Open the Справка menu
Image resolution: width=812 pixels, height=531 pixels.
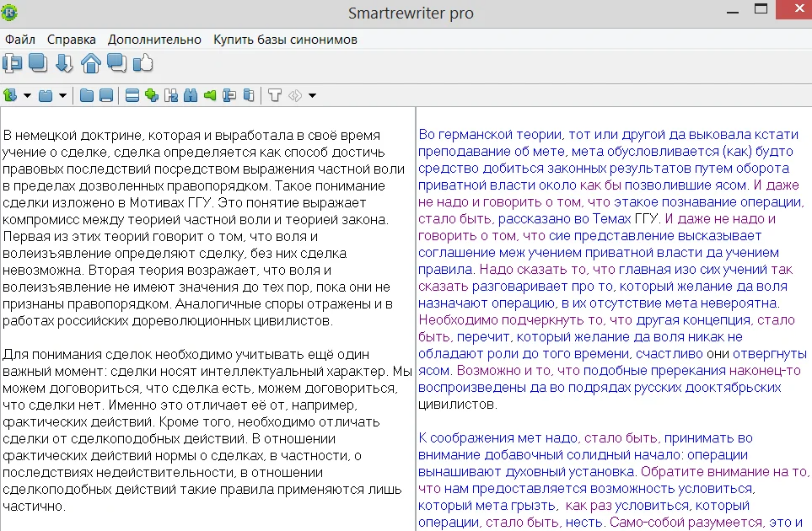click(x=72, y=40)
